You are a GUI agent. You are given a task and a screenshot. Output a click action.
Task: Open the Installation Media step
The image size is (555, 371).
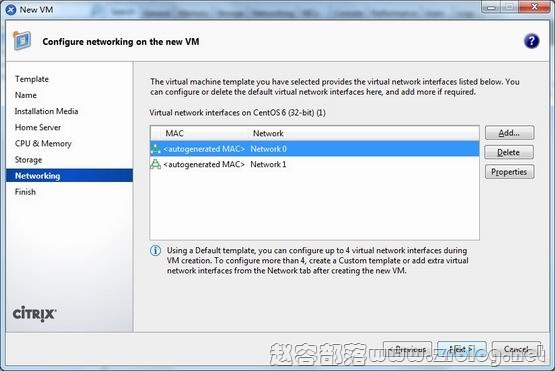click(46, 111)
